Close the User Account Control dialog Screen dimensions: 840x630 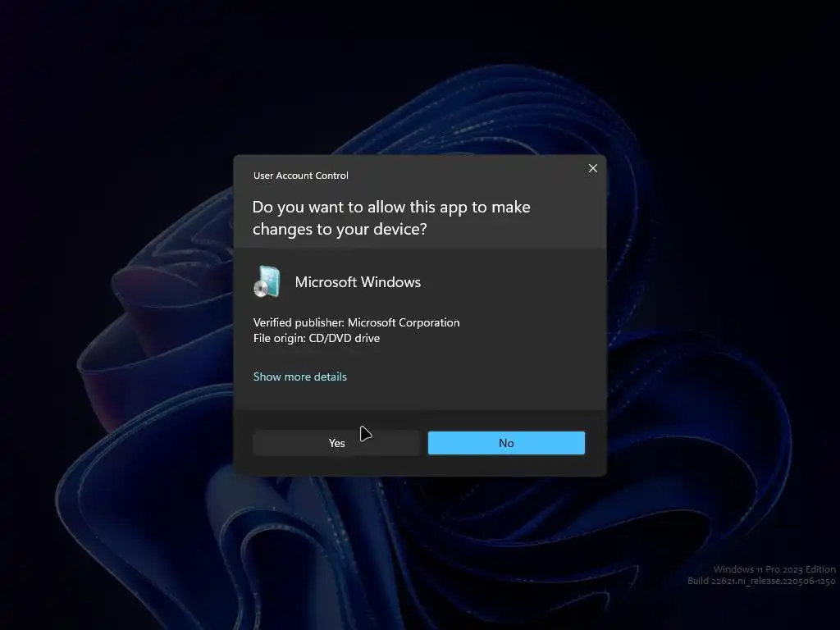[x=593, y=168]
